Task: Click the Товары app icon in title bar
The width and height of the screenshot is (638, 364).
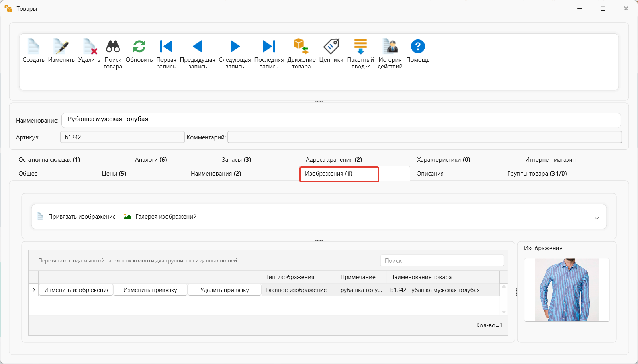Action: (x=8, y=8)
